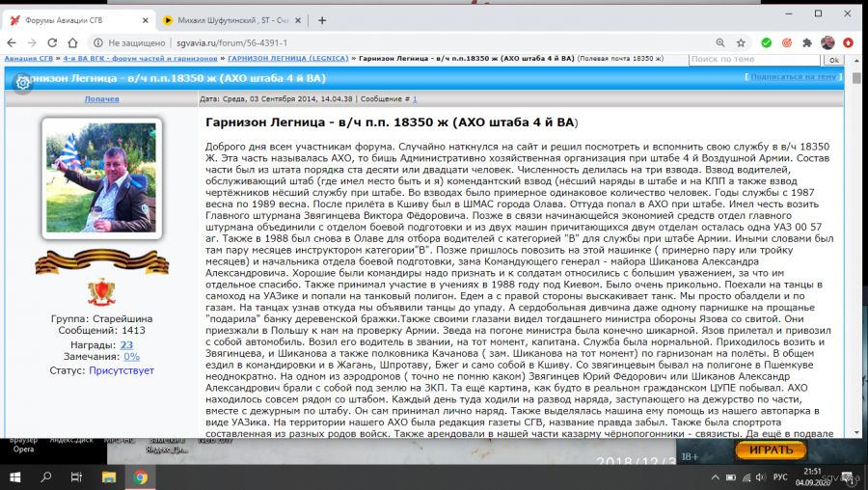
Task: Close the 'Форумы Авиации СГВ' tab
Action: coord(145,20)
